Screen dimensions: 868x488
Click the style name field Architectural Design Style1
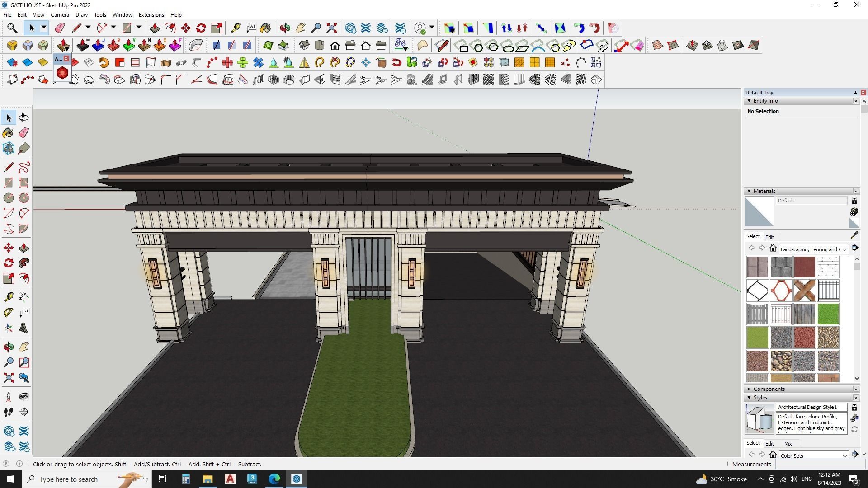click(x=811, y=407)
